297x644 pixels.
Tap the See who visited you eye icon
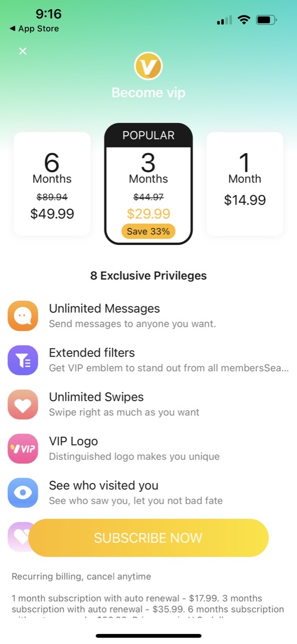coord(23,493)
